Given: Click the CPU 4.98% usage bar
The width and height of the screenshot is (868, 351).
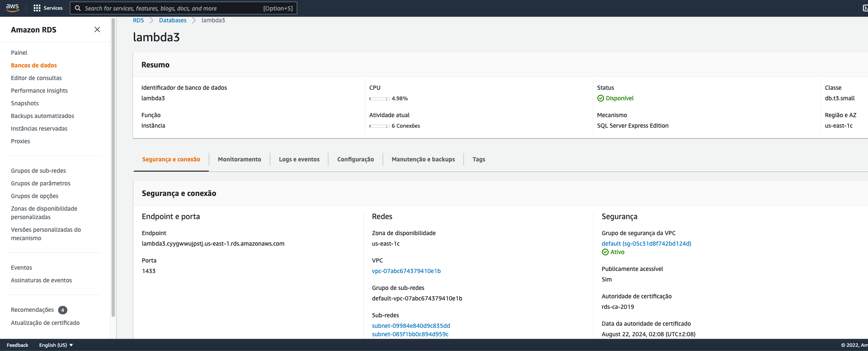Looking at the screenshot, I should [x=379, y=99].
